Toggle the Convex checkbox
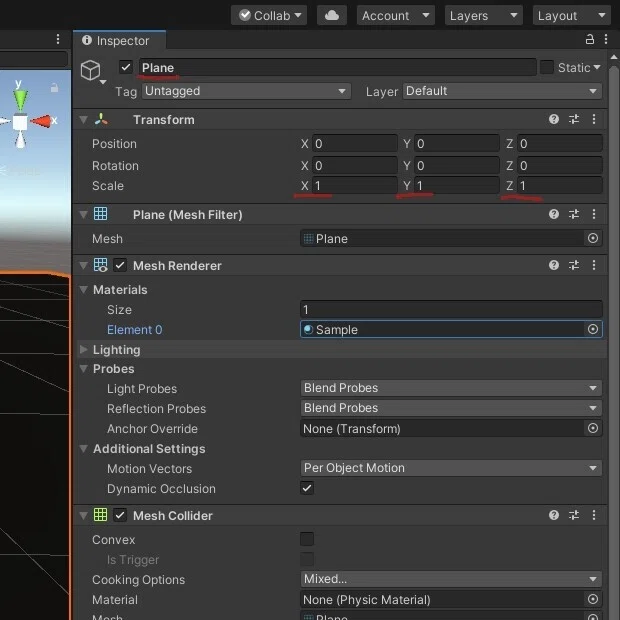Image resolution: width=620 pixels, height=620 pixels. [x=307, y=539]
